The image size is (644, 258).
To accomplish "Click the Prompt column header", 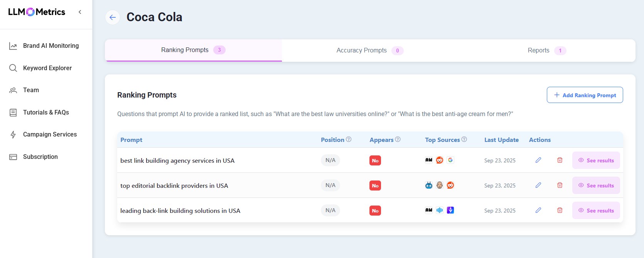I will pos(131,140).
